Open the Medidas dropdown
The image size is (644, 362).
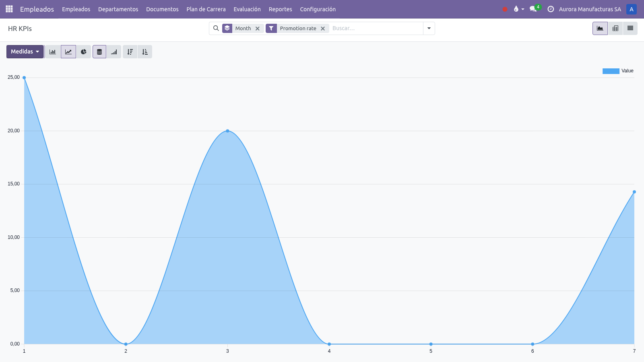[25, 51]
